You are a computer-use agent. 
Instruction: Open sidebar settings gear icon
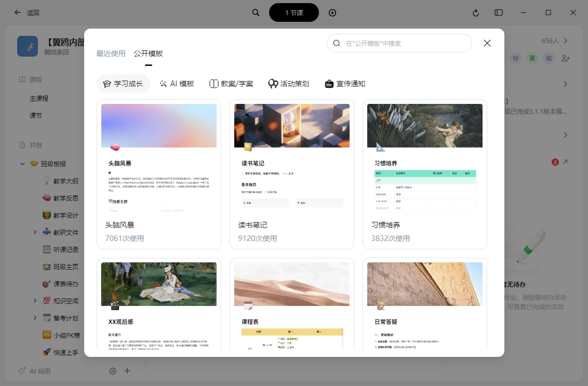pyautogui.click(x=113, y=371)
